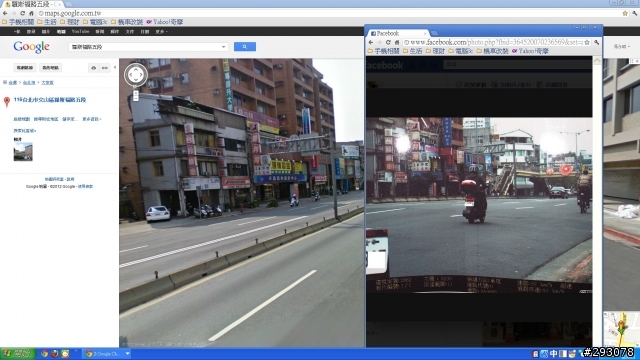Click the print icon in Maps side panel
This screenshot has width=640, height=360.
point(93,68)
